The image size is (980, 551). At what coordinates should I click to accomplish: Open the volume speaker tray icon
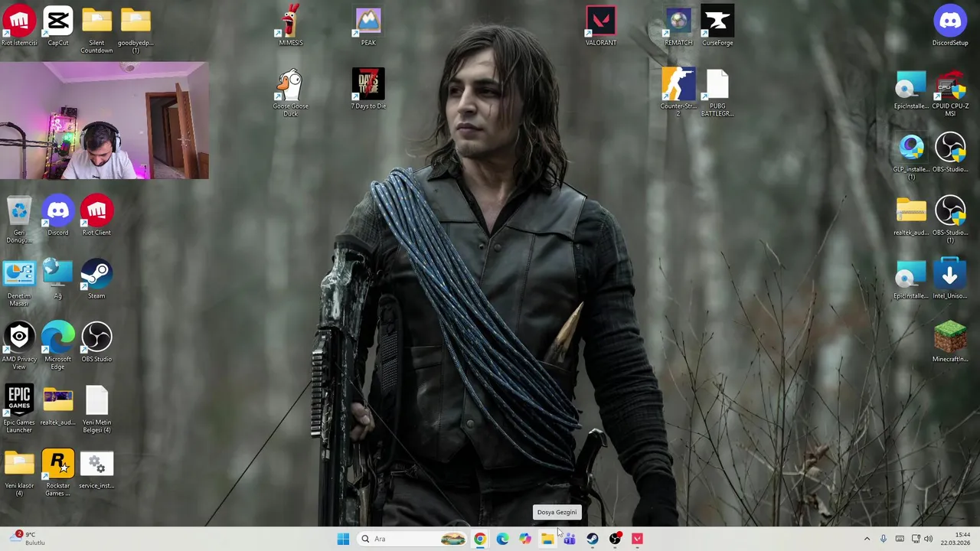pyautogui.click(x=929, y=539)
